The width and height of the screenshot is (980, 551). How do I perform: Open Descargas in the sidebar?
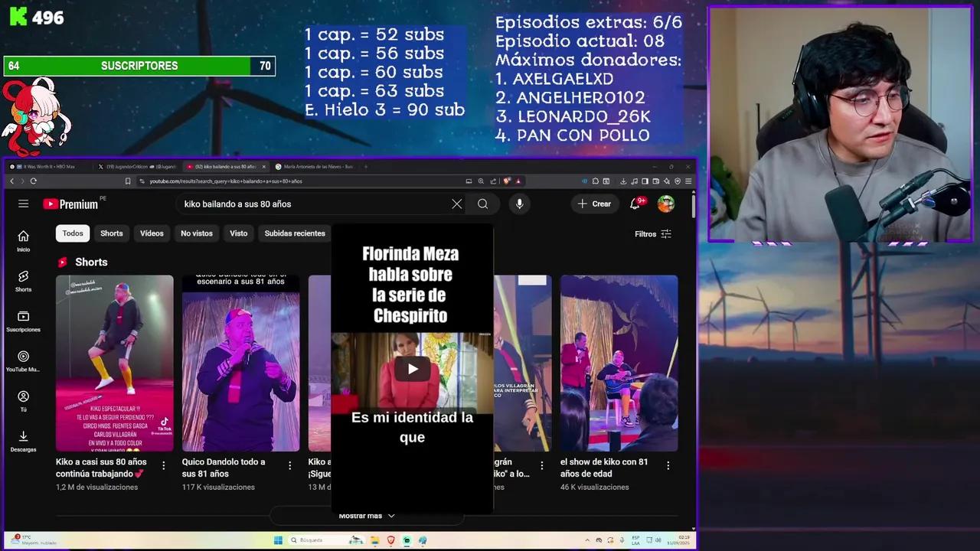[x=24, y=441]
